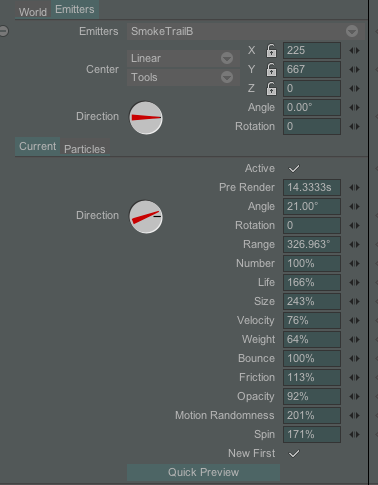Click the Range value field
378x485 pixels.
(312, 245)
